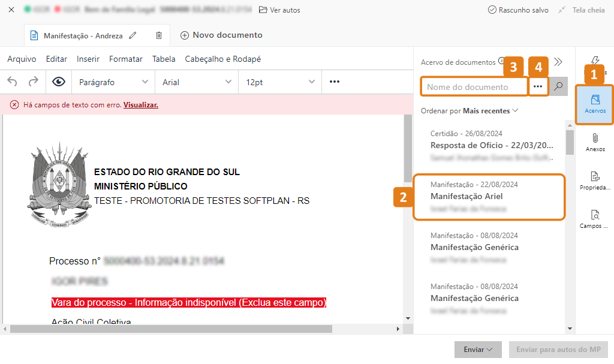The image size is (614, 364).
Task: Open the Campos search panel
Action: coord(595,219)
